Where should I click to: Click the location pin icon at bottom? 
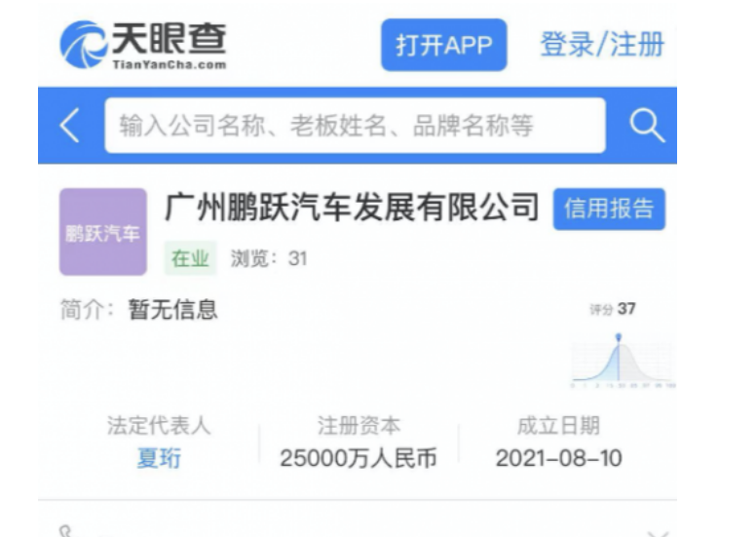66,532
